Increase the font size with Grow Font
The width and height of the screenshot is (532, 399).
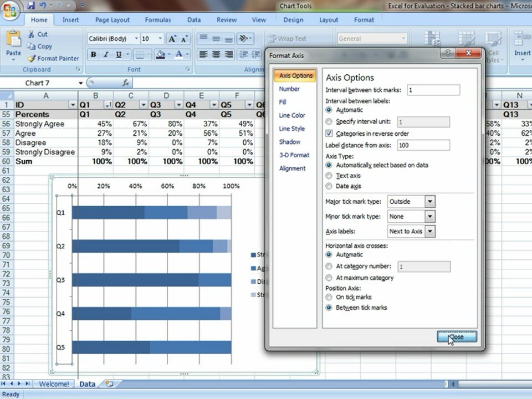coord(172,39)
